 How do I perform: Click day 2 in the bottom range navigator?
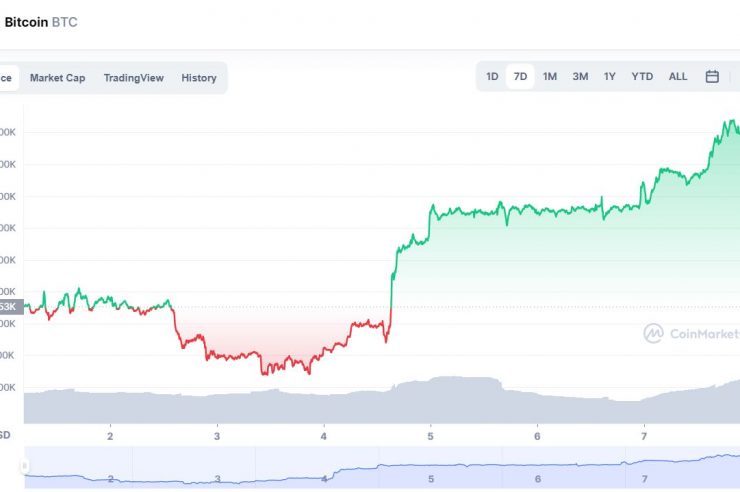[111, 479]
